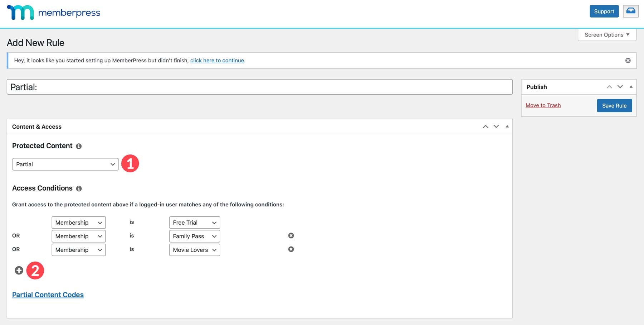Click the Save Rule button
Viewport: 644px width, 325px height.
614,106
